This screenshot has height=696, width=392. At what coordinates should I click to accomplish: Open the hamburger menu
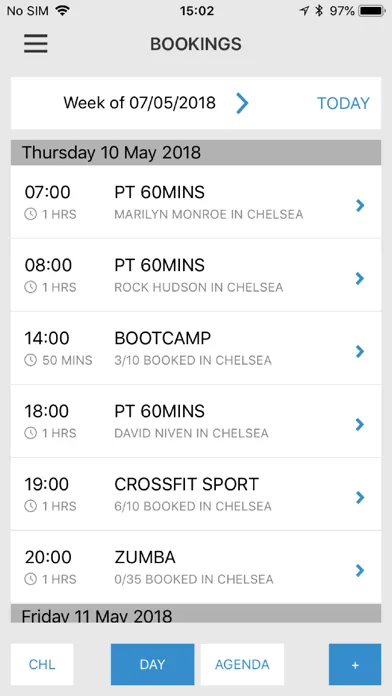coord(36,44)
